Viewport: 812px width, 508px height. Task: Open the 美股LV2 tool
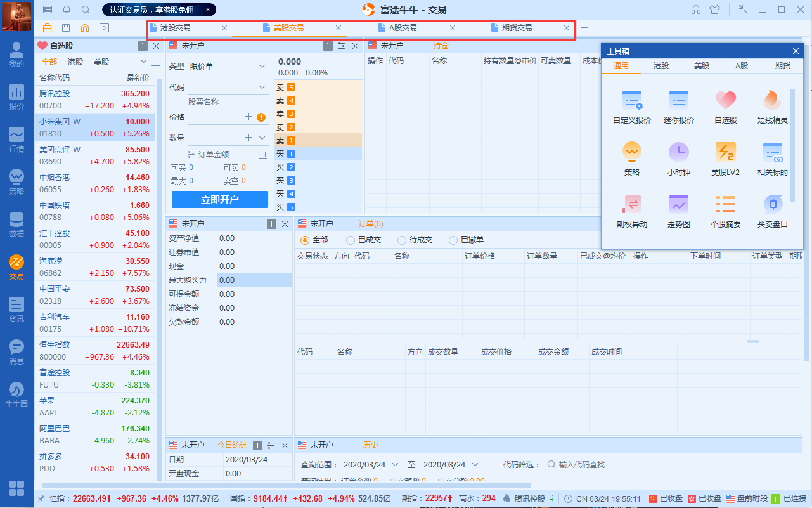click(725, 159)
